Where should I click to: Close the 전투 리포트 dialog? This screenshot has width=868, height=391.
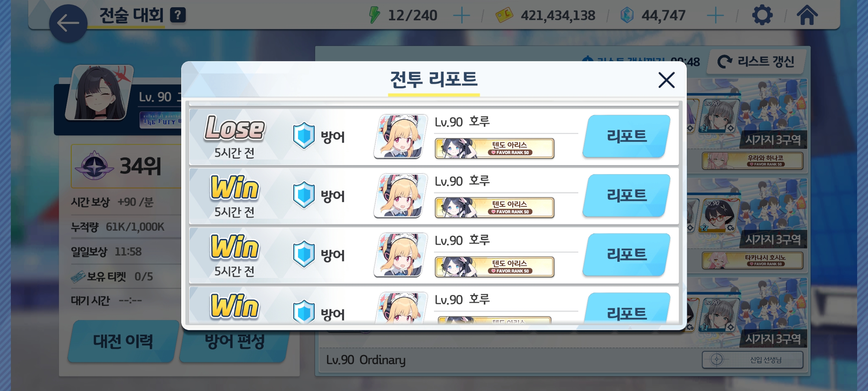667,80
